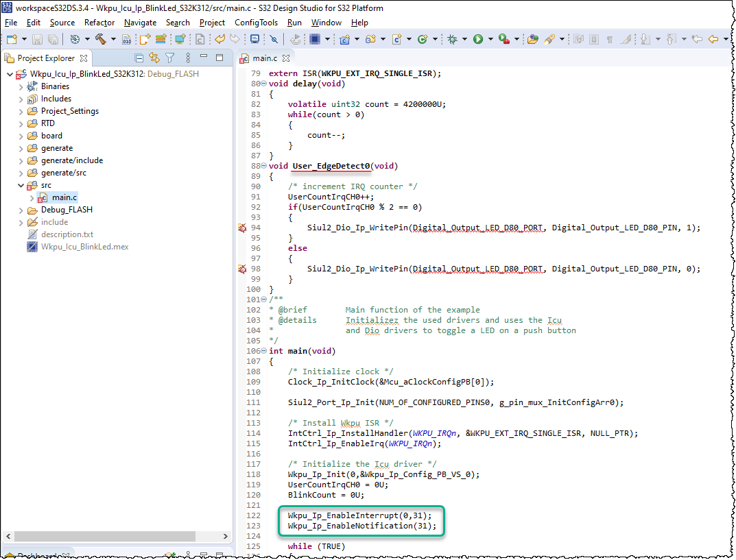Toggle Link with Editor in Project Explorer
736x560 pixels.
pyautogui.click(x=154, y=58)
